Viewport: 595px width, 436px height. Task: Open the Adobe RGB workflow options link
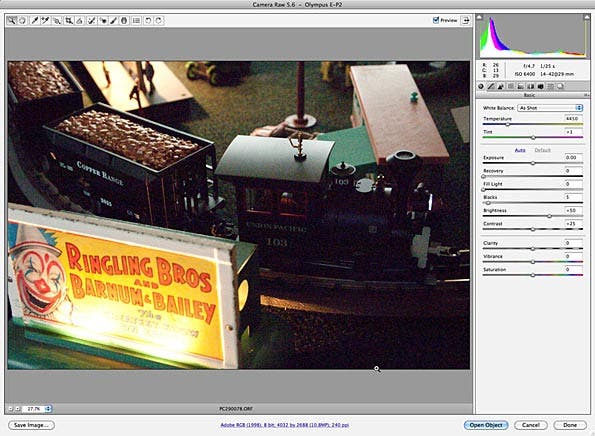tap(285, 425)
